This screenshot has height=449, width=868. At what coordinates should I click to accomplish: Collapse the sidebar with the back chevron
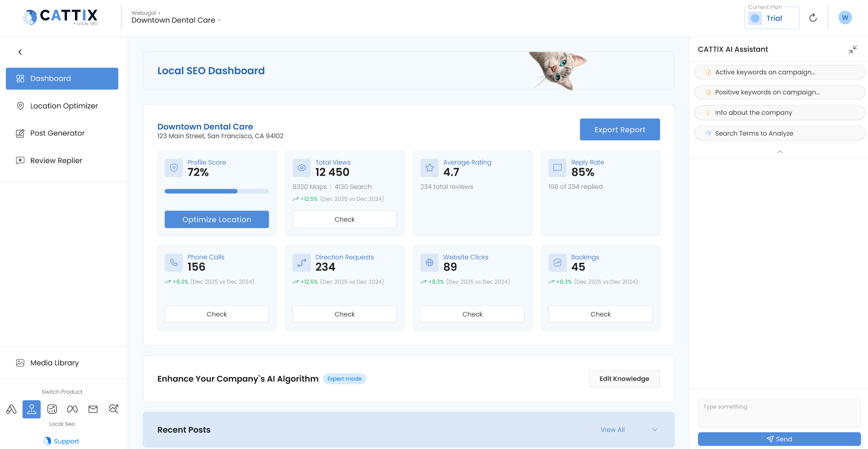click(20, 52)
